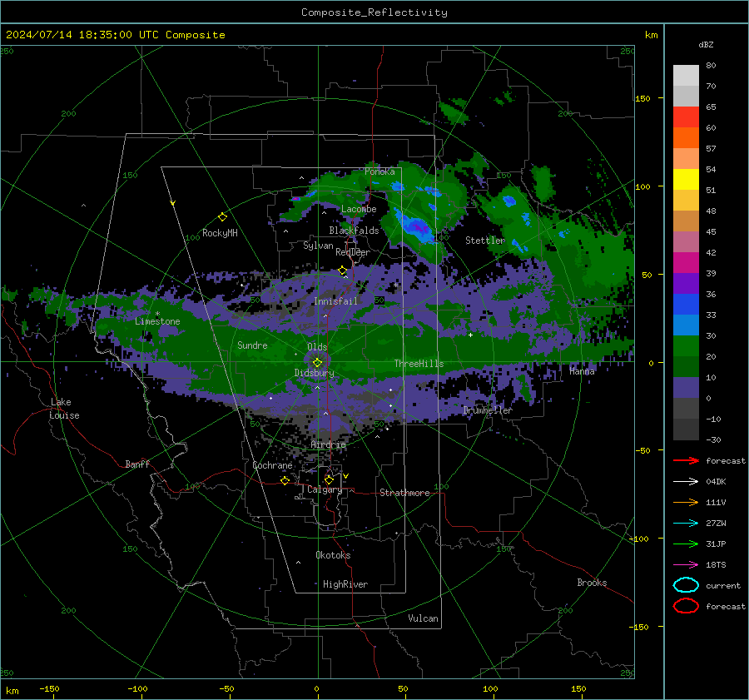
Task: Select the white 04DK arrow icon
Action: pos(686,482)
